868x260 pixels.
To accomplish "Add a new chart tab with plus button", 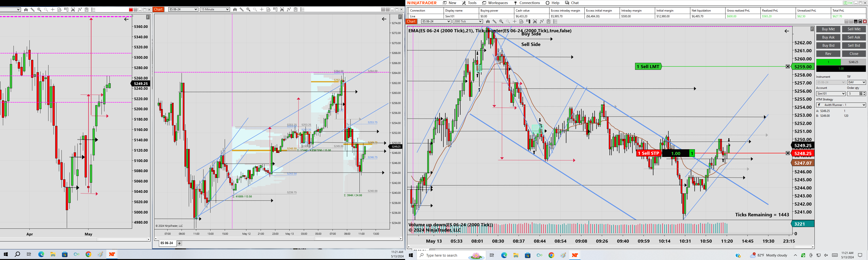I will point(179,243).
